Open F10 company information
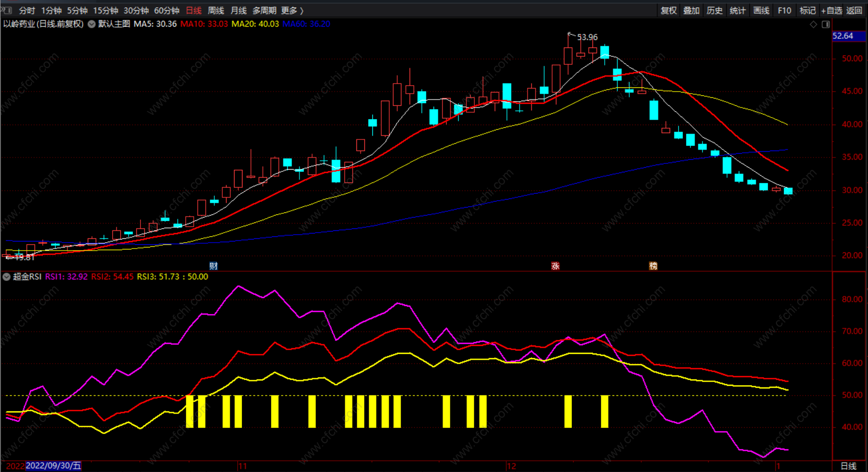 tap(784, 11)
